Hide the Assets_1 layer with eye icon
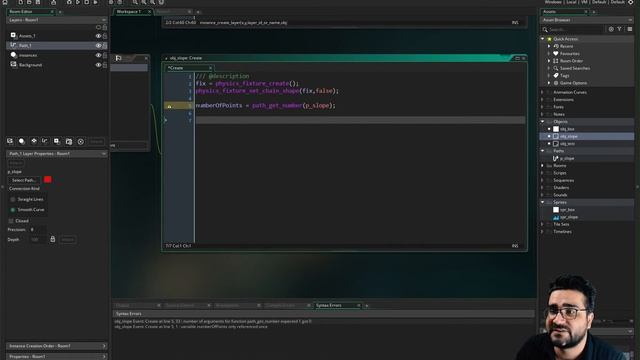This screenshot has width=640, height=360. (98, 36)
